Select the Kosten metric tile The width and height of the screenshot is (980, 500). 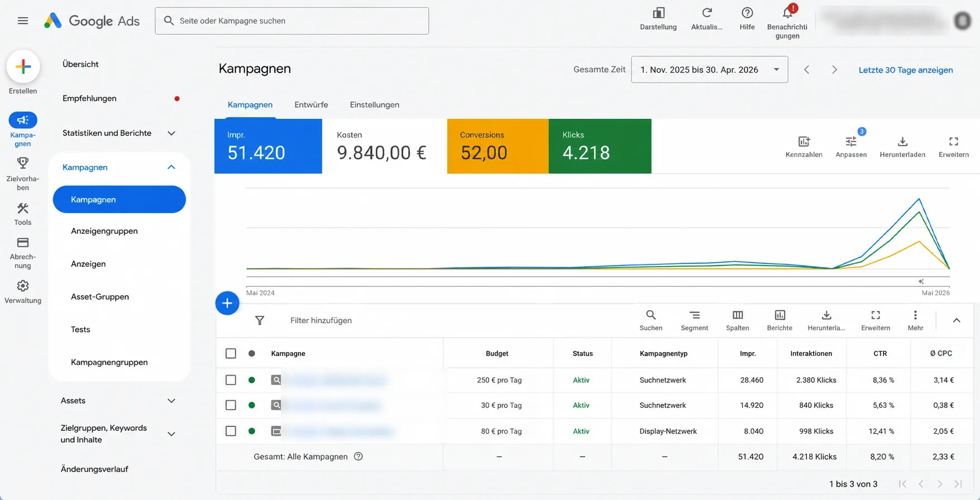[x=385, y=146]
